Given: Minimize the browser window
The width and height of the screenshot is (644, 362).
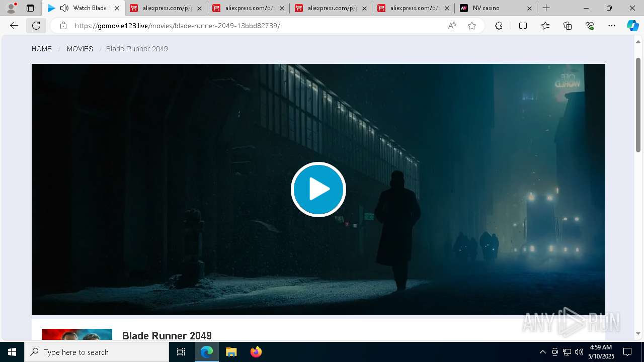Looking at the screenshot, I should 586,8.
